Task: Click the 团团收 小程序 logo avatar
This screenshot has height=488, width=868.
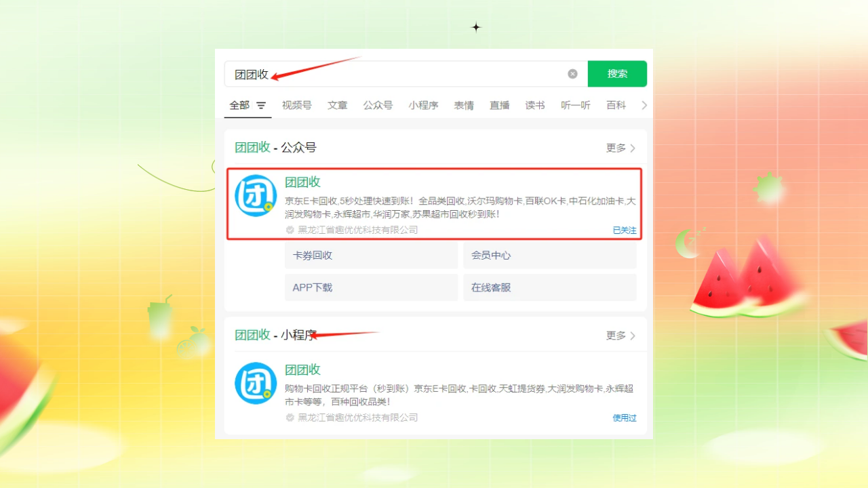Action: pos(256,383)
